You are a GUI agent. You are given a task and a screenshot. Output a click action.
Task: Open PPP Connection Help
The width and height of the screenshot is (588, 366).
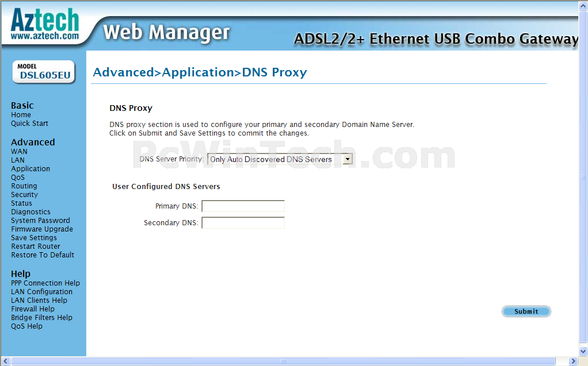(45, 283)
